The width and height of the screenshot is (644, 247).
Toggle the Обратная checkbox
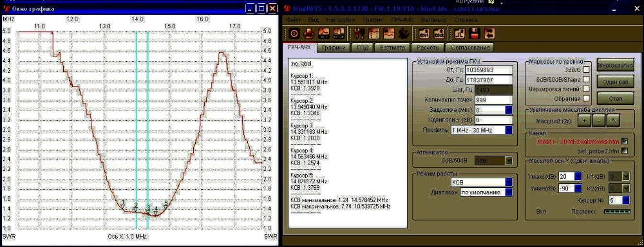pyautogui.click(x=587, y=98)
